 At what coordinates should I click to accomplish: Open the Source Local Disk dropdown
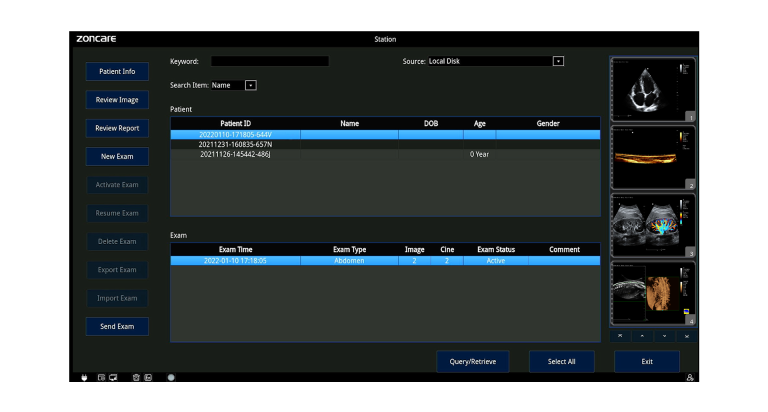pyautogui.click(x=558, y=61)
